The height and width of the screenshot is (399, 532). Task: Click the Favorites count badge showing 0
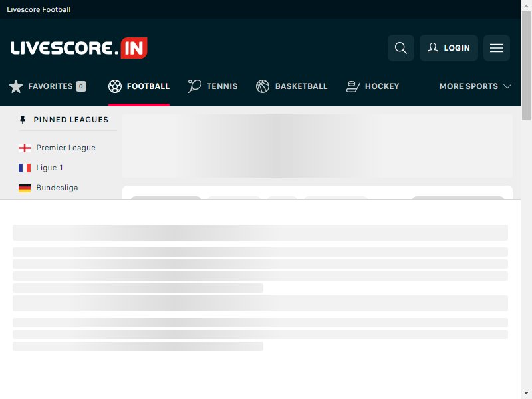pyautogui.click(x=81, y=86)
